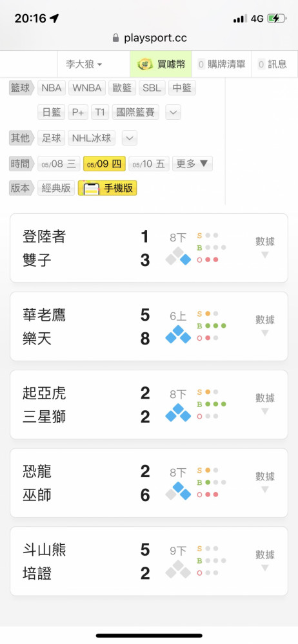Open the 更多 dates dropdown
The height and width of the screenshot is (644, 298).
pos(192,164)
